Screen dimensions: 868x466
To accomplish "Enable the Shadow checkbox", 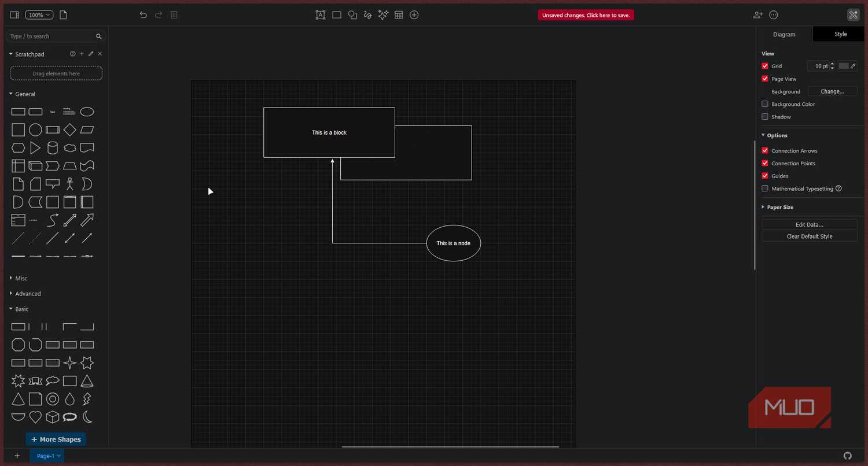I will (x=765, y=117).
